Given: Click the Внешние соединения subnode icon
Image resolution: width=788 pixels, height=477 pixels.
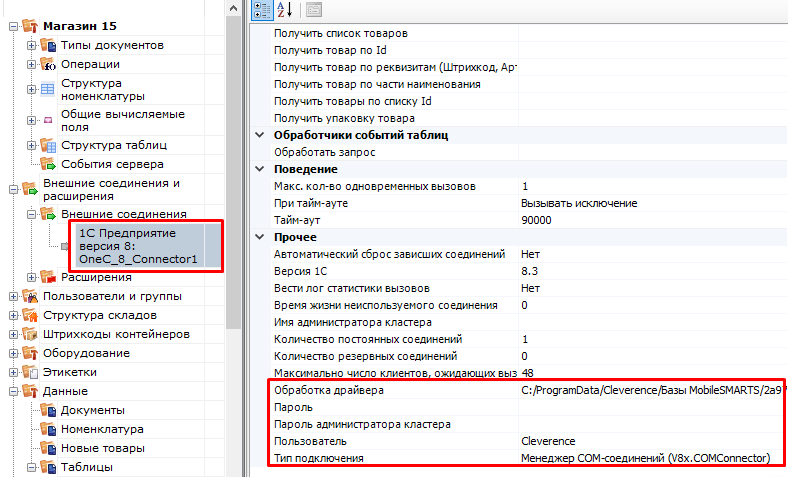Looking at the screenshot, I should tap(48, 214).
